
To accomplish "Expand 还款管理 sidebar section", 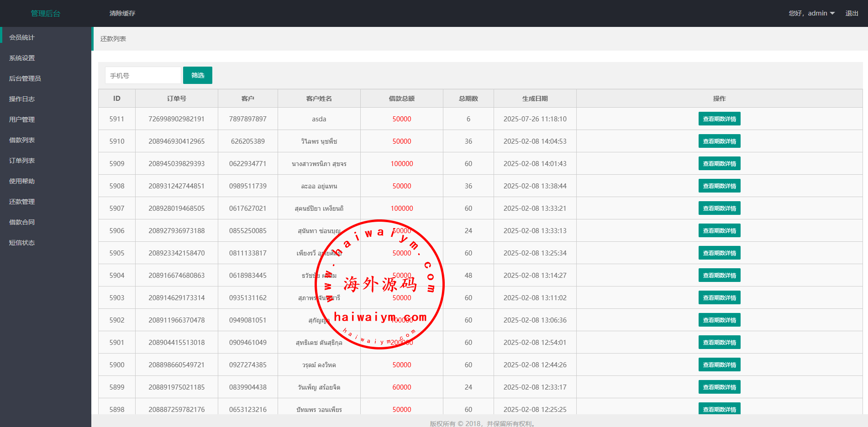I will coord(22,202).
